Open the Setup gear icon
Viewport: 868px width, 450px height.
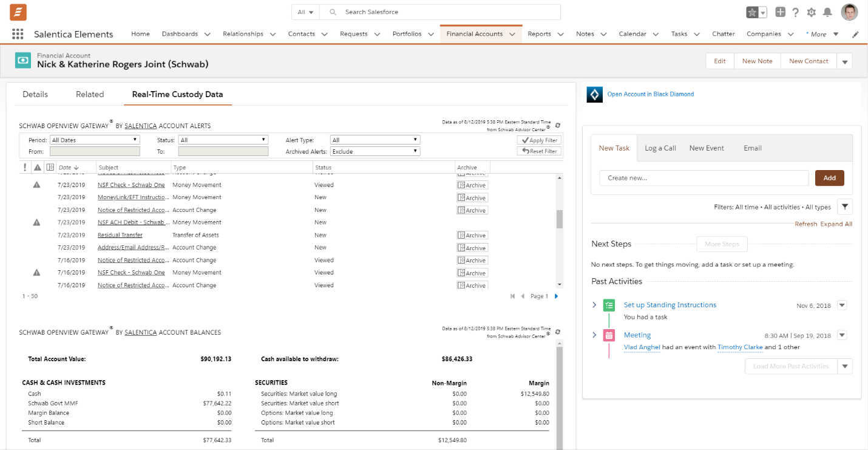tap(812, 12)
